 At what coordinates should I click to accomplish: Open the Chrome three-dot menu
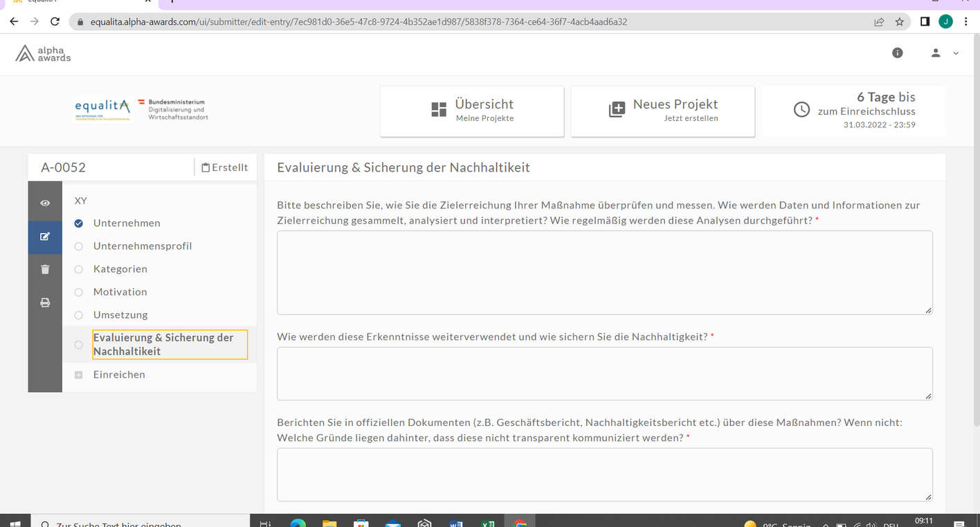(x=965, y=21)
